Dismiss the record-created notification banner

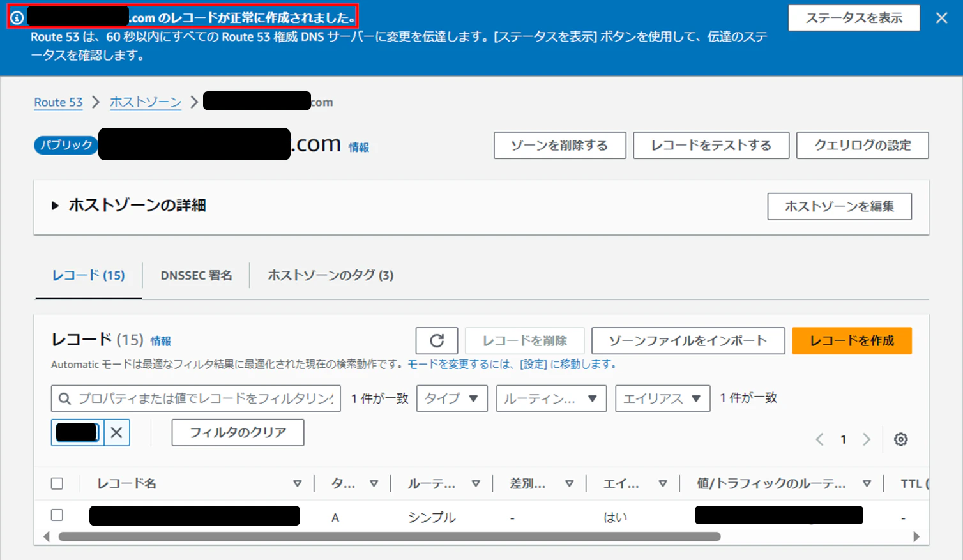[941, 18]
